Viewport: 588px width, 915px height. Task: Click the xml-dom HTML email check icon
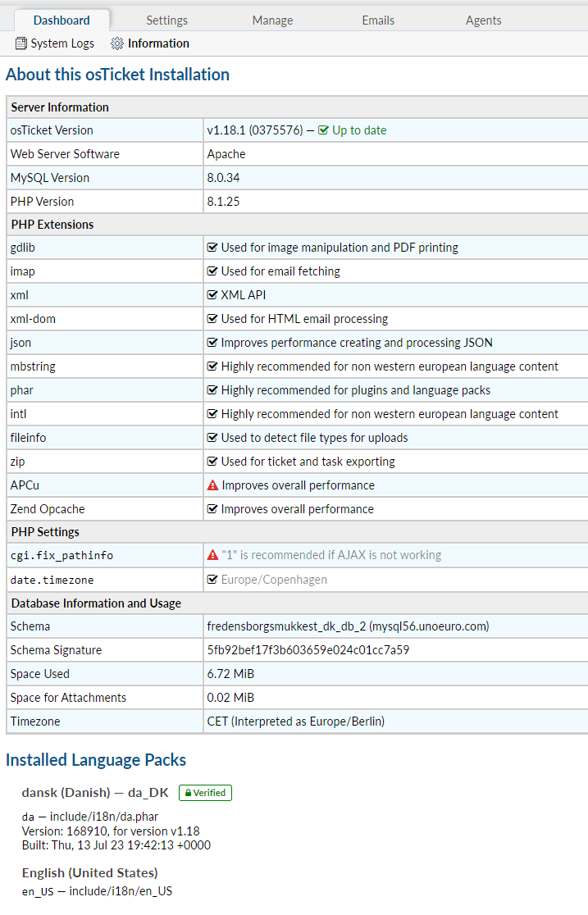212,319
